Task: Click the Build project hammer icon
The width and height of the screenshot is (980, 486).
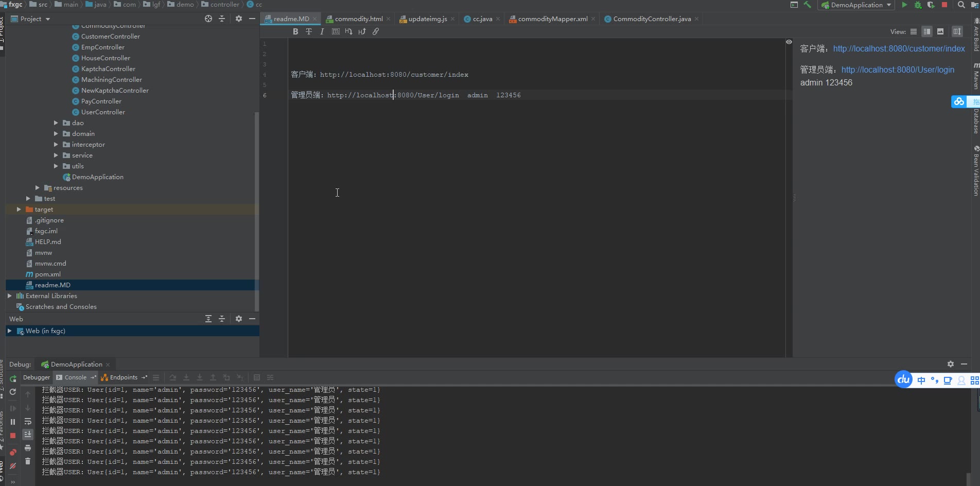Action: (x=808, y=5)
